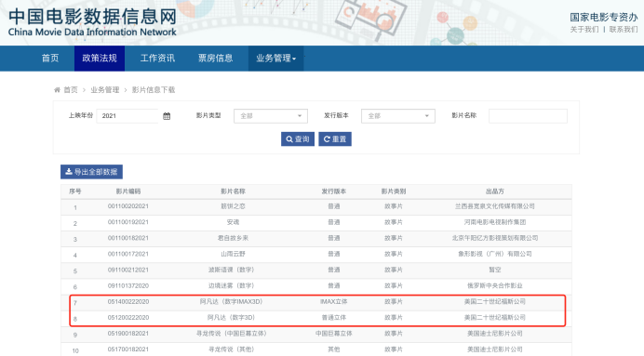The image size is (644, 356).
Task: Select film 阿凡达（数字IMAX3D）
Action: [x=231, y=302]
